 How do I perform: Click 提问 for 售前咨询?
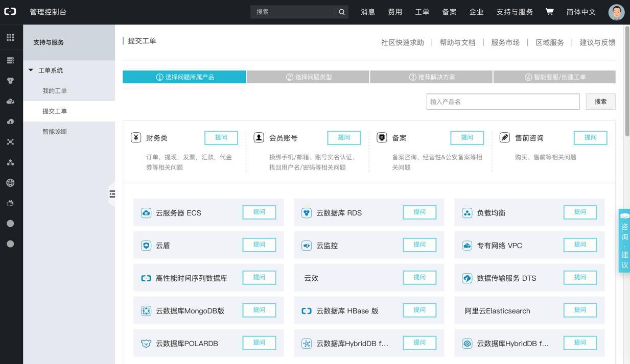pyautogui.click(x=590, y=138)
